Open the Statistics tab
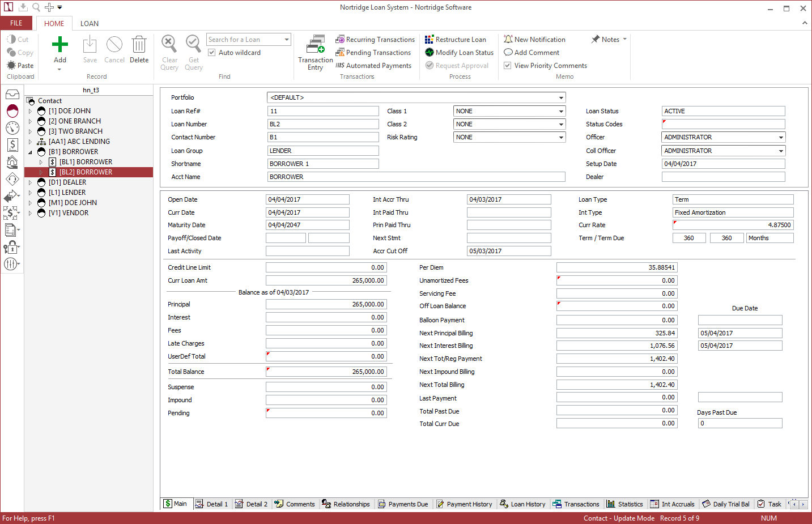The width and height of the screenshot is (812, 524). pyautogui.click(x=625, y=504)
